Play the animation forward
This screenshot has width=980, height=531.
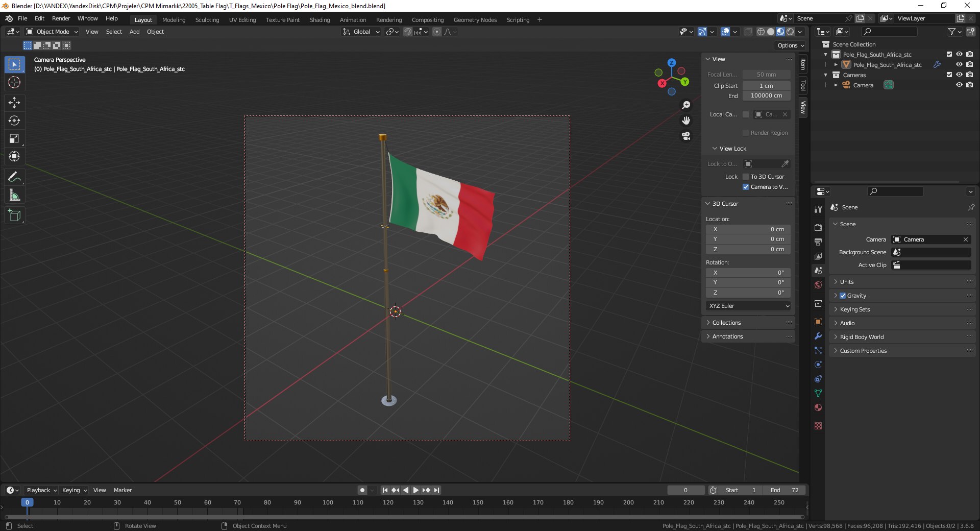[x=416, y=490]
